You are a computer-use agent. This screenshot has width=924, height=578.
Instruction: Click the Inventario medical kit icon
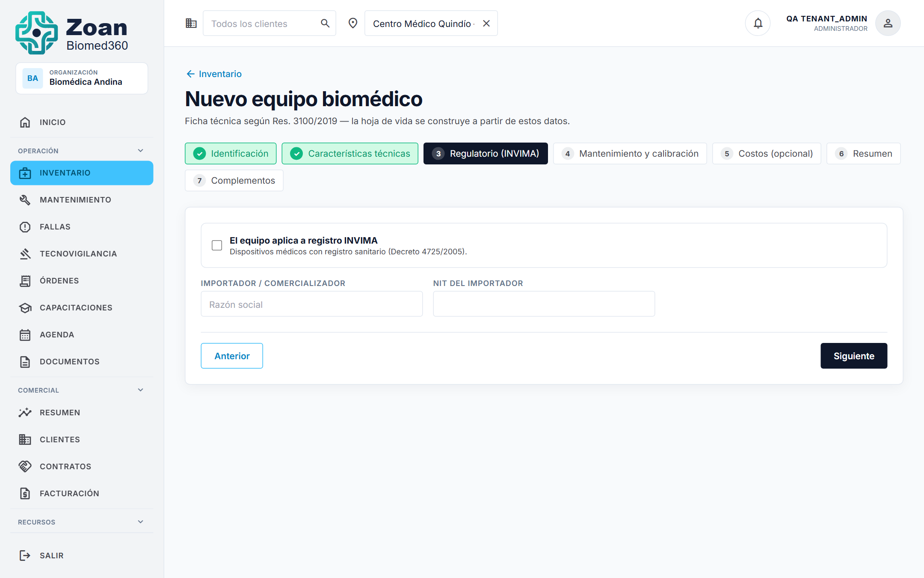coord(25,173)
